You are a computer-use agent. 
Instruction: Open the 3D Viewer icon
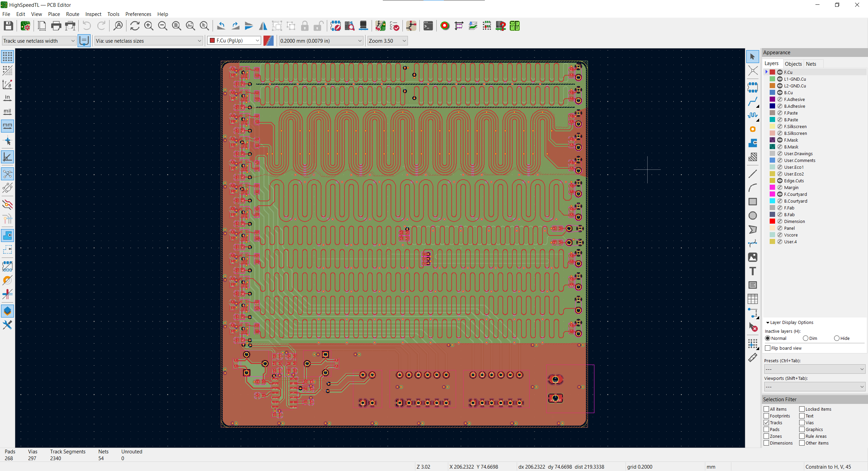pos(363,26)
